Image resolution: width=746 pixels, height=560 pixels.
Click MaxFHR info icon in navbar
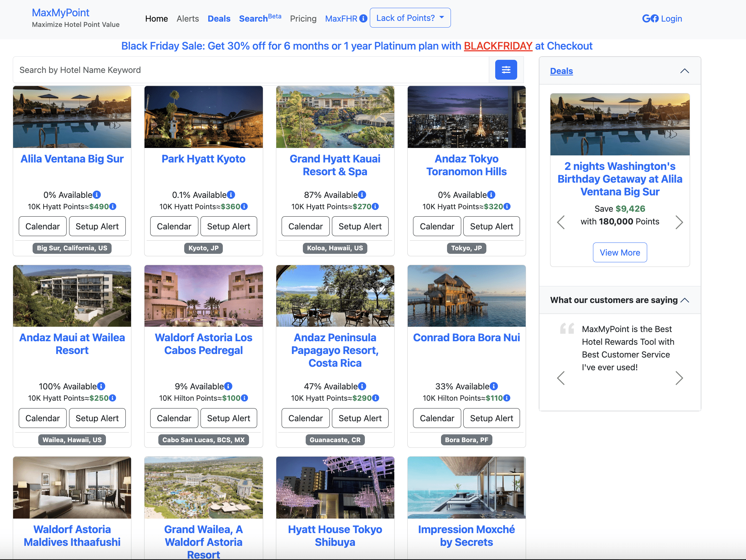click(x=363, y=18)
